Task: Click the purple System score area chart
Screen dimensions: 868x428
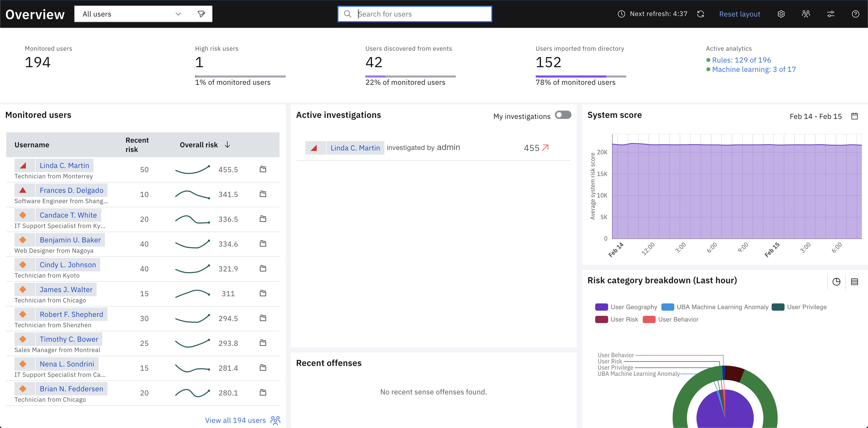Action: tap(737, 191)
